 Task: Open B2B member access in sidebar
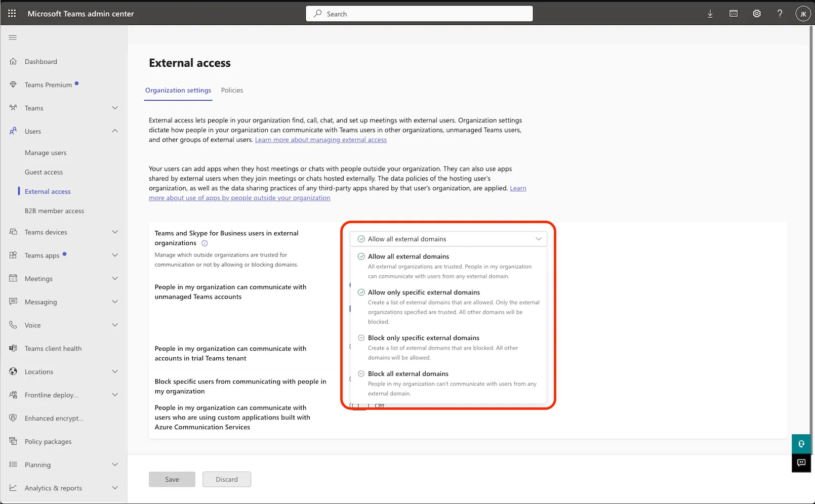click(54, 211)
